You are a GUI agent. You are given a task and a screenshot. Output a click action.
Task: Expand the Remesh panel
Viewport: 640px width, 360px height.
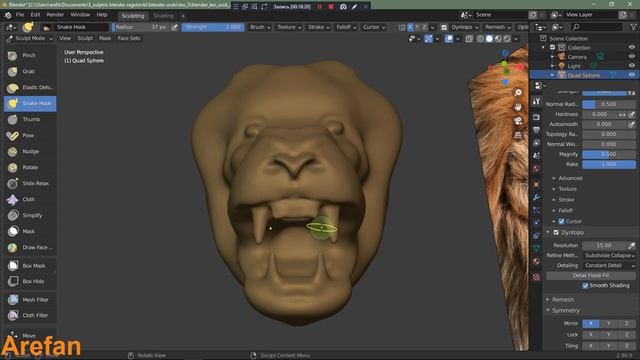click(562, 300)
